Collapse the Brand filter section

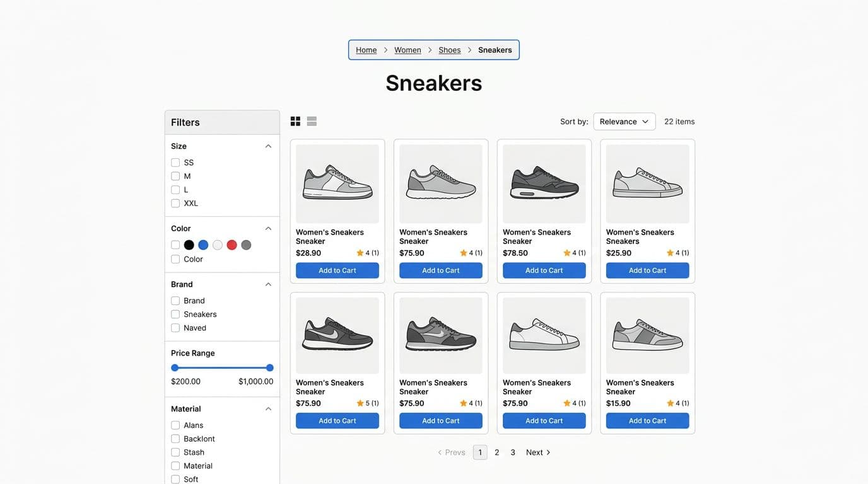(x=268, y=284)
